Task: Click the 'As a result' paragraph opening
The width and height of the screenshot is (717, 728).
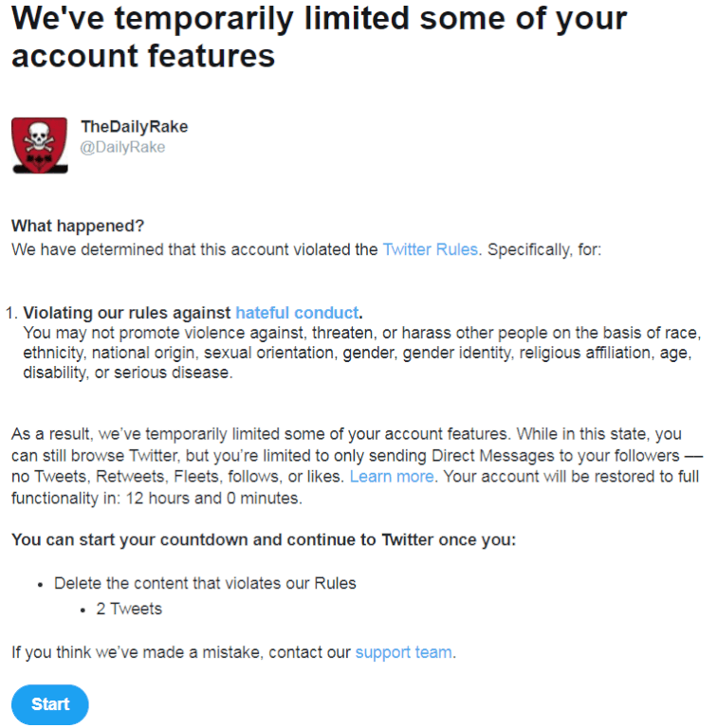Action: pos(51,434)
